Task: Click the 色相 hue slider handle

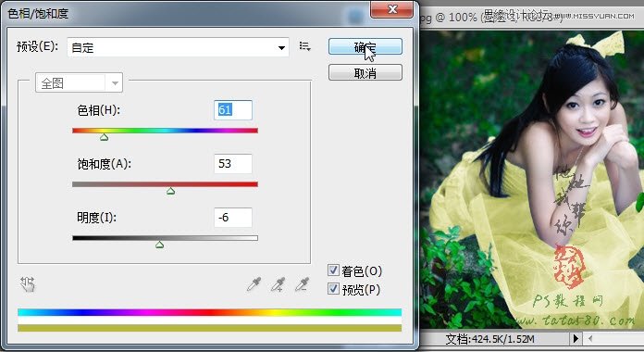Action: point(104,137)
